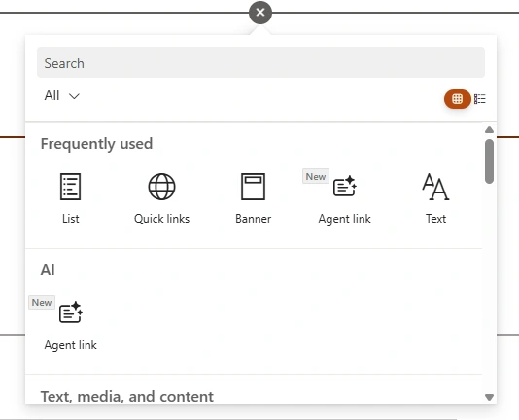Add the Text web part
This screenshot has width=519, height=420.
[x=436, y=198]
